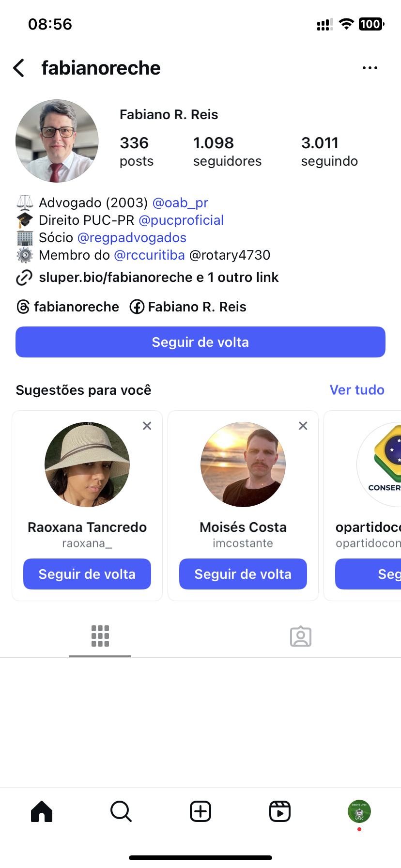Open Ver tudo suggestions link
This screenshot has width=401, height=868.
point(357,390)
